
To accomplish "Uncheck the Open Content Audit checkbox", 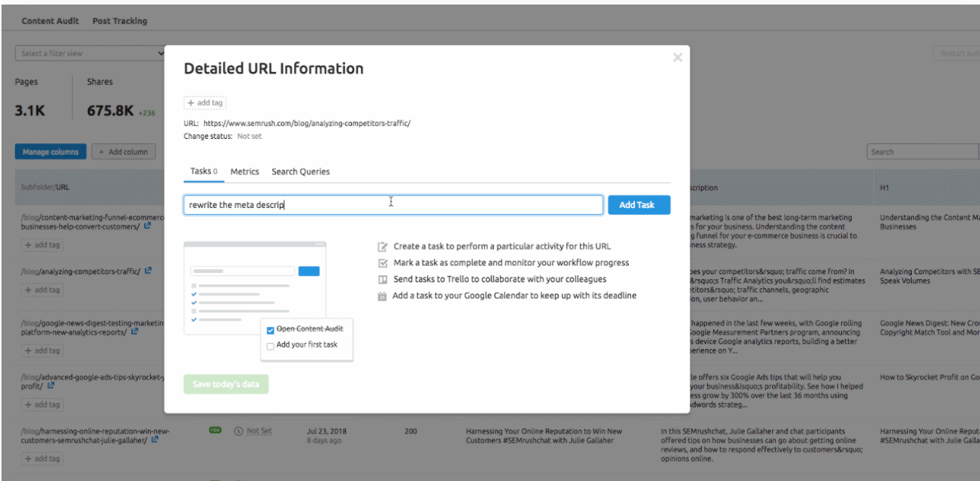I will 270,330.
